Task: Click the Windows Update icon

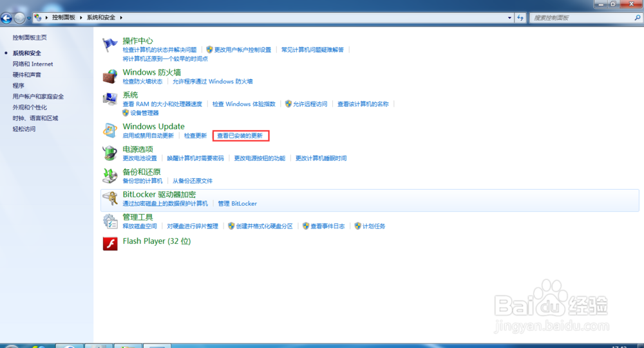Action: pos(109,130)
